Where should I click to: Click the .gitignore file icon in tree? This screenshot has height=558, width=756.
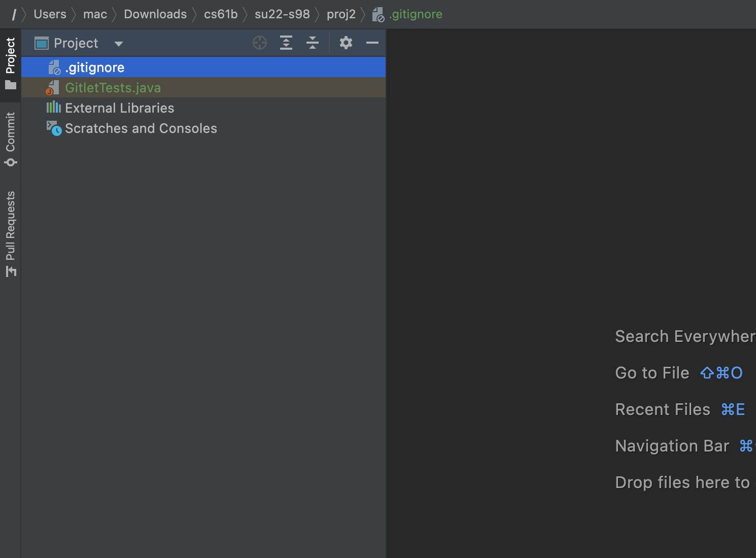tap(54, 67)
